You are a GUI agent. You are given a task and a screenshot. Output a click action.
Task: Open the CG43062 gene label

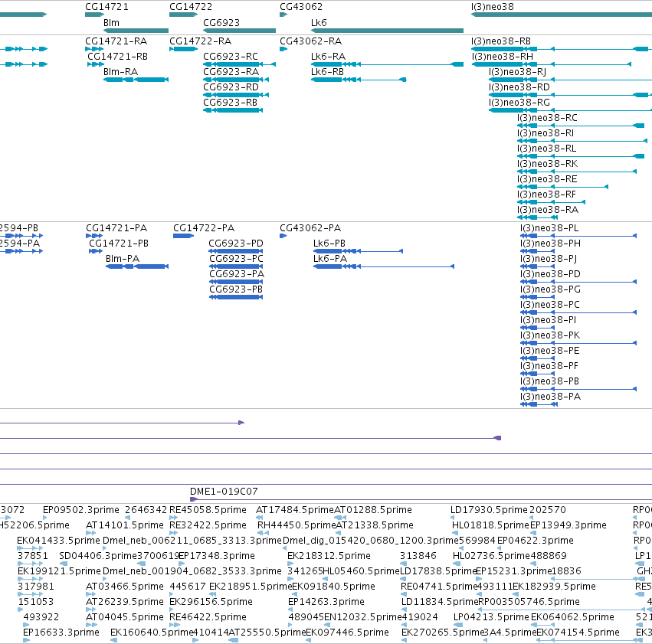301,7
